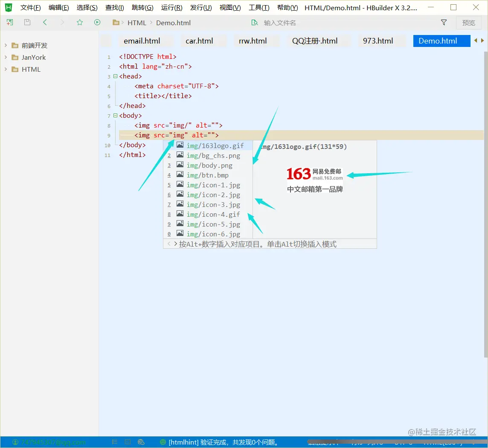Click previous hint arrow in completion footer
The width and height of the screenshot is (488, 448).
(x=168, y=244)
